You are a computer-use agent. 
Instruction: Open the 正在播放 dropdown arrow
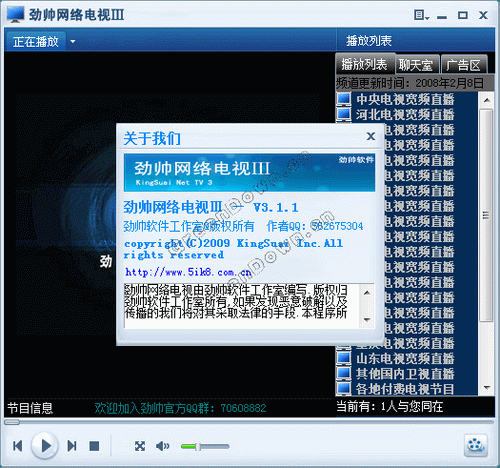(73, 42)
